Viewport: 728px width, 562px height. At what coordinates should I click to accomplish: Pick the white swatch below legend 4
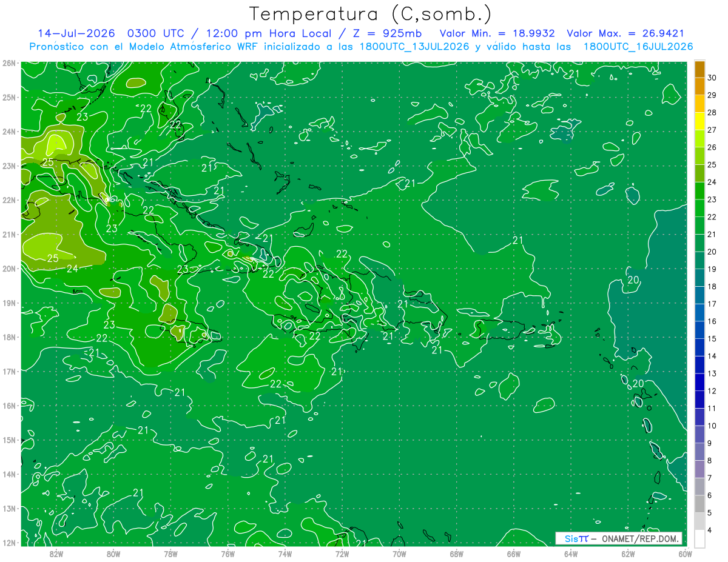pyautogui.click(x=699, y=539)
